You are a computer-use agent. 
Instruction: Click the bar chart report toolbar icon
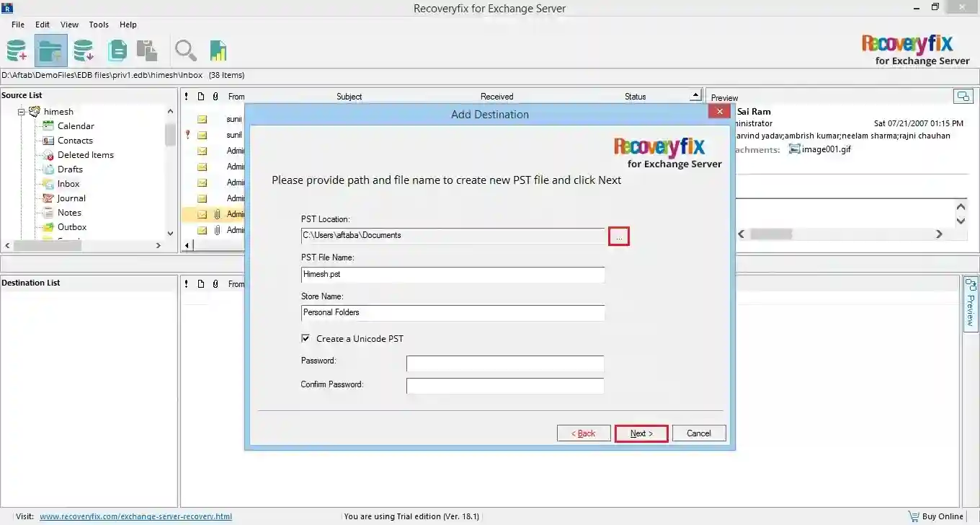pyautogui.click(x=218, y=51)
